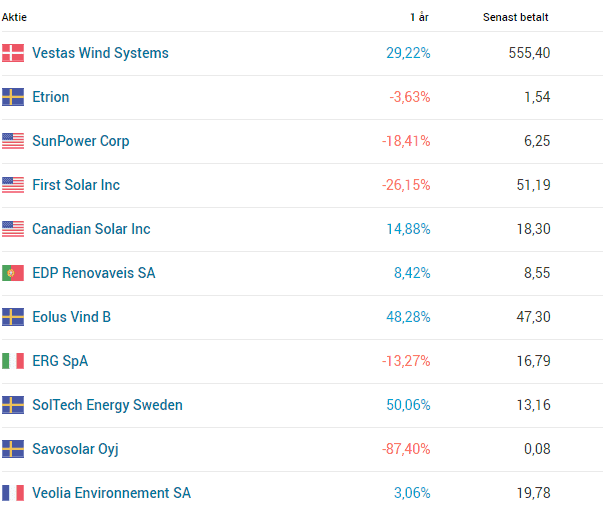This screenshot has height=511, width=603.
Task: Click the Swedish flag next to Etrion
Action: [13, 97]
